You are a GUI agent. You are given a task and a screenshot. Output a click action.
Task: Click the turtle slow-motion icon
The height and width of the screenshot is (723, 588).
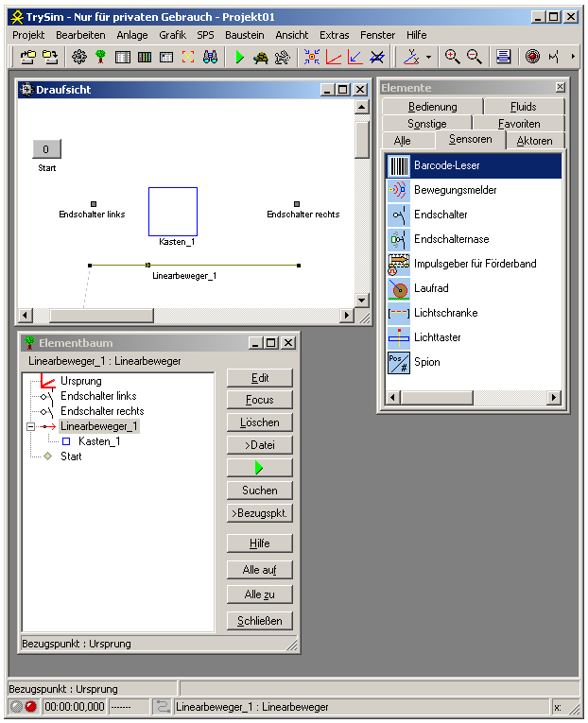click(x=260, y=57)
